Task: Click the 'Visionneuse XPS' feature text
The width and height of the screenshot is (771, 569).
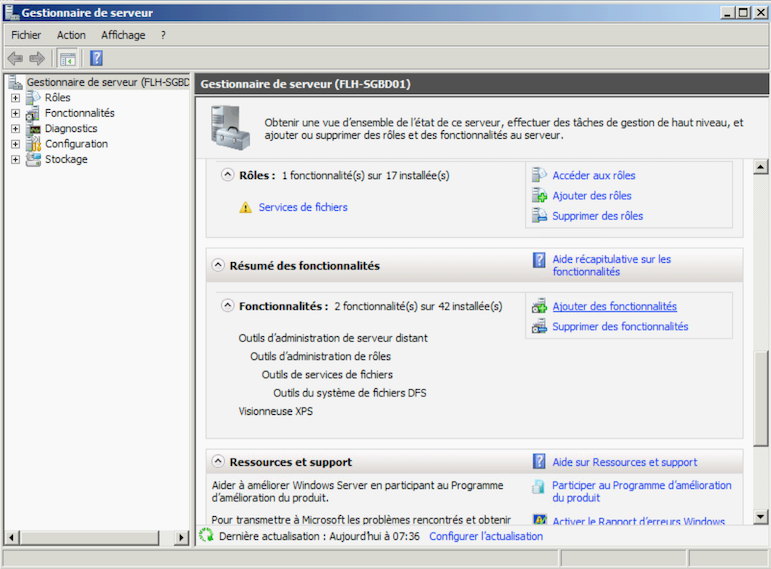Action: [x=275, y=411]
